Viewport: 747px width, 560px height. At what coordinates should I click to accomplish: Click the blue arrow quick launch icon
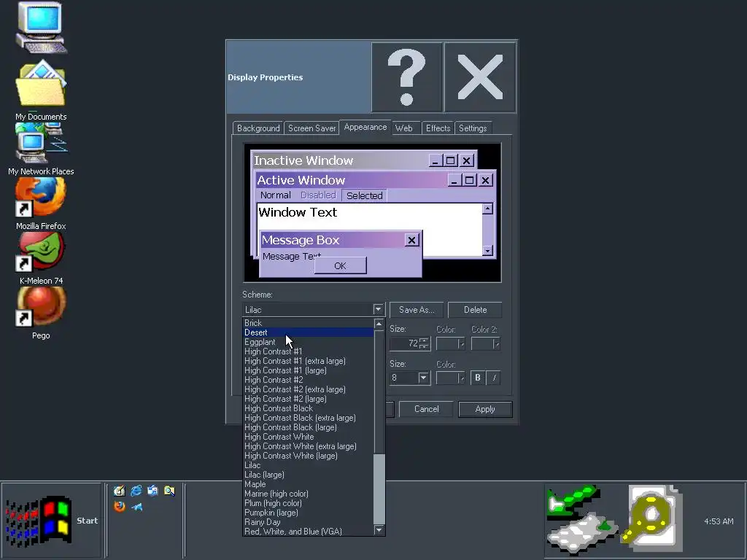pos(136,507)
